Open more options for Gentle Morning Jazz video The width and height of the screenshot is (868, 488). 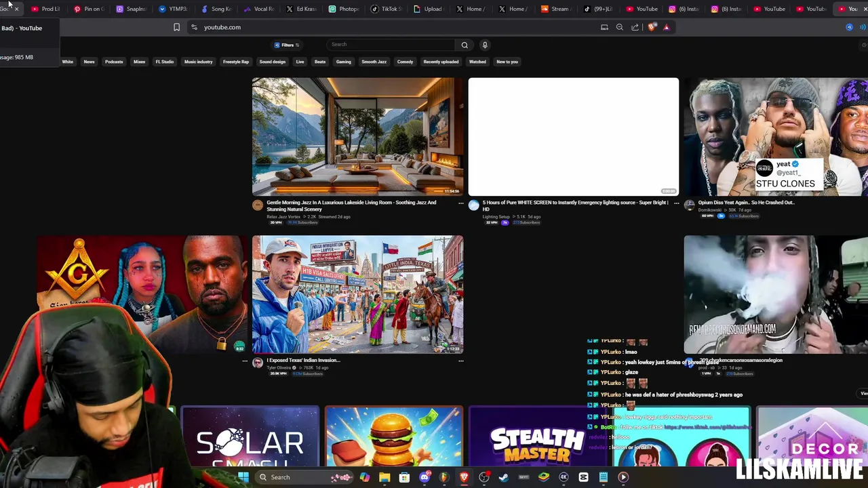pos(460,203)
